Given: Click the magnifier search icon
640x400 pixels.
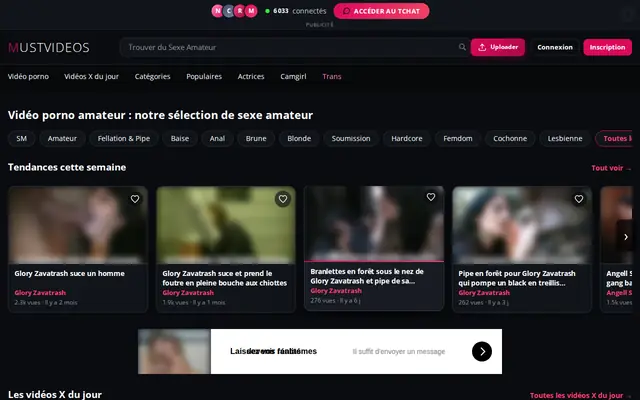Looking at the screenshot, I should click(462, 47).
